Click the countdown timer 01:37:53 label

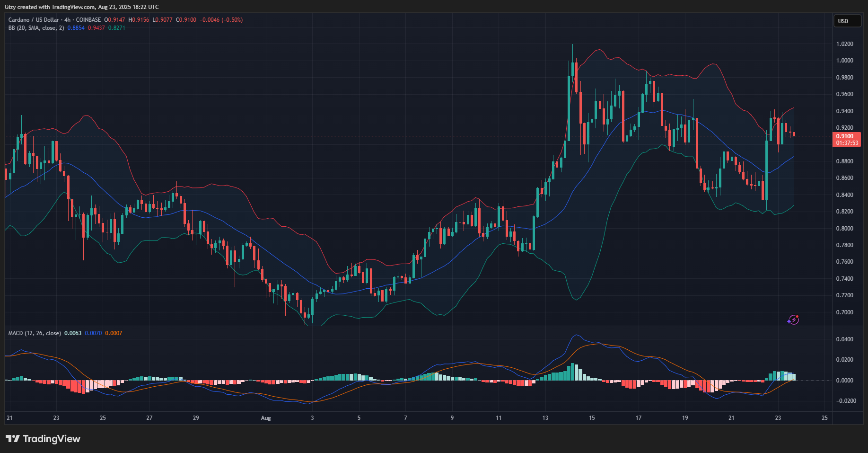pyautogui.click(x=846, y=143)
